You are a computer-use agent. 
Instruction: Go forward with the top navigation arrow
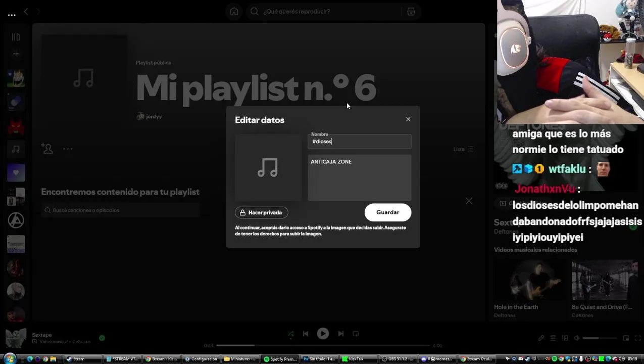(x=38, y=12)
